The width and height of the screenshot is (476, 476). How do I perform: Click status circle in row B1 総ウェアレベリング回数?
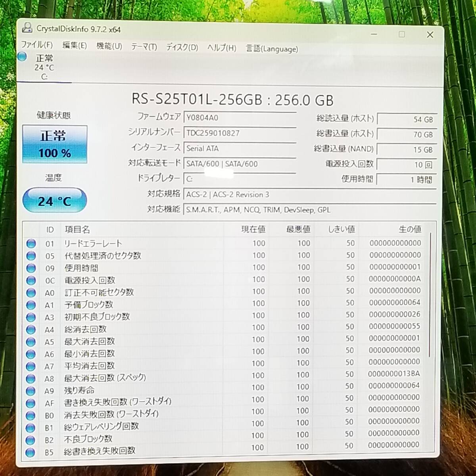pos(30,428)
